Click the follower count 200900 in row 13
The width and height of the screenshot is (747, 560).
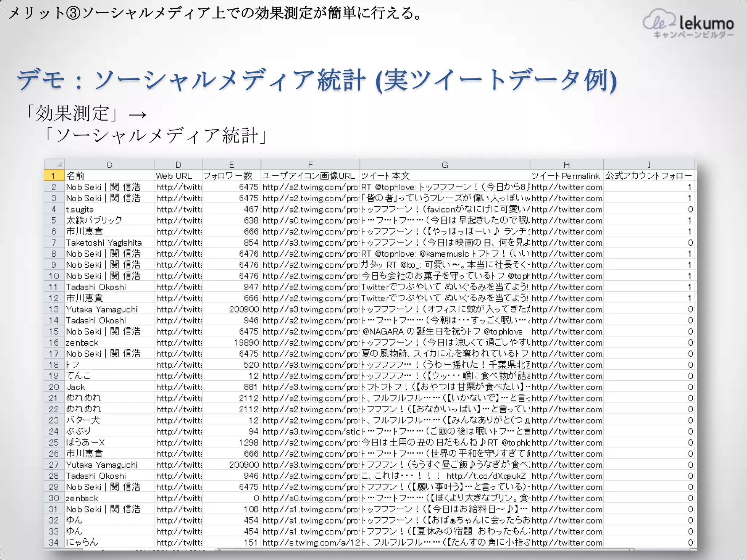244,309
